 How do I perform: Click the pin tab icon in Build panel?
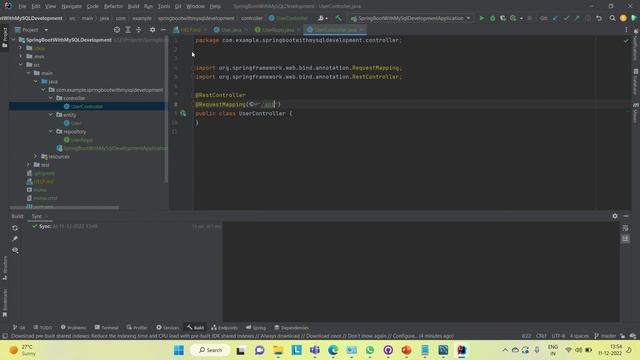[x=15, y=239]
